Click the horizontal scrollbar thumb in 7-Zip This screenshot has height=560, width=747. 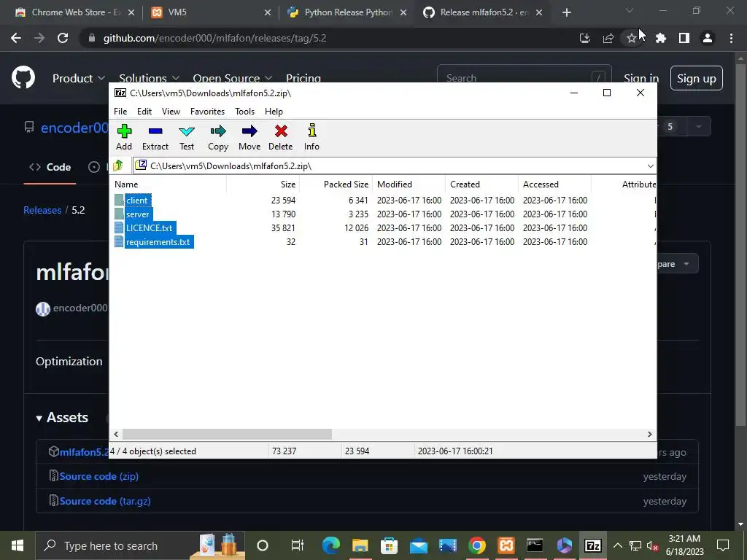(227, 434)
